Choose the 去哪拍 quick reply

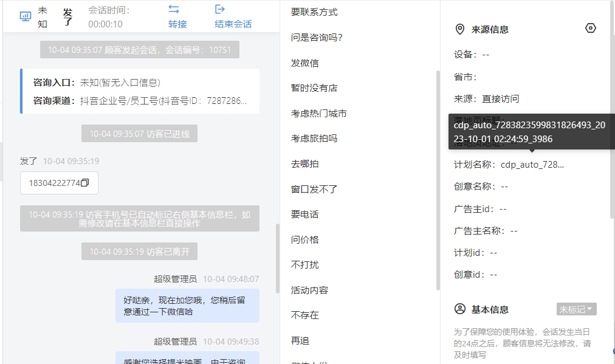pos(304,164)
